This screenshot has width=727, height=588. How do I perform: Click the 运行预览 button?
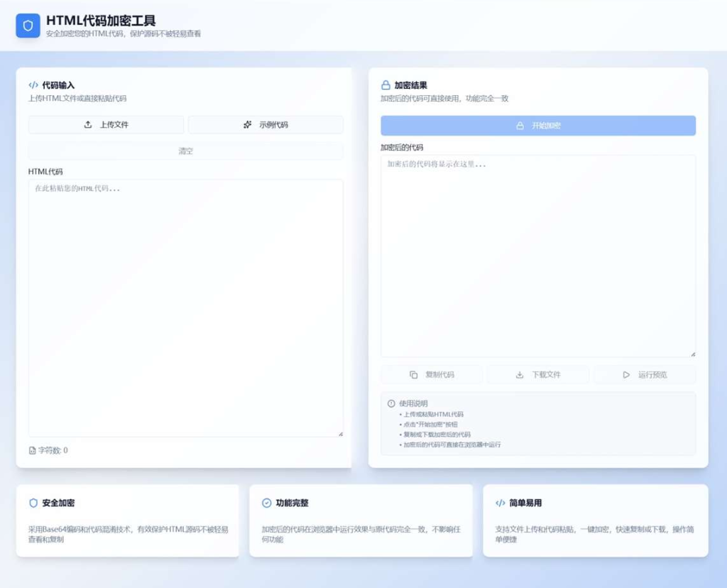click(645, 375)
